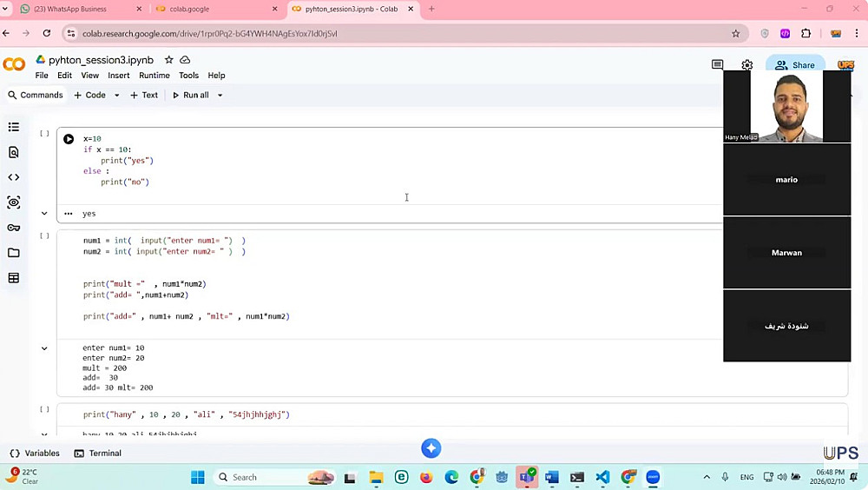
Task: Collapse the output of the x=10 cell
Action: tap(44, 214)
